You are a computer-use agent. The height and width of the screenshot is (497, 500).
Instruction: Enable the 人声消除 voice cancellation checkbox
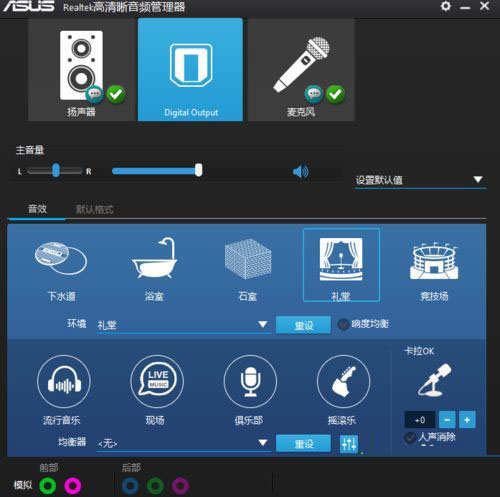click(410, 437)
